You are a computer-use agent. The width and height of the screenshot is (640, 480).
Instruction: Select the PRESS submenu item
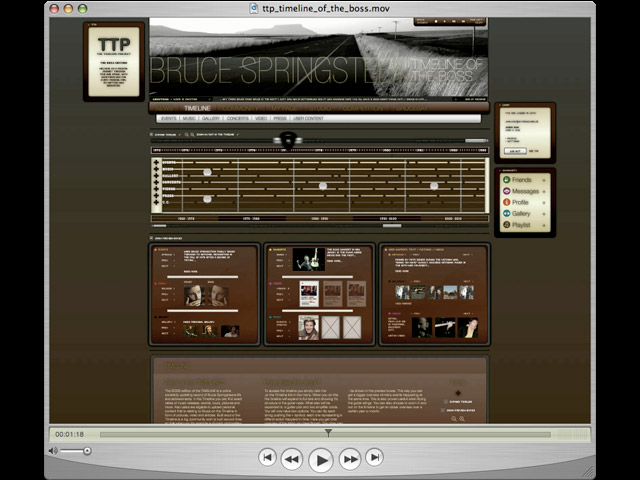point(280,118)
